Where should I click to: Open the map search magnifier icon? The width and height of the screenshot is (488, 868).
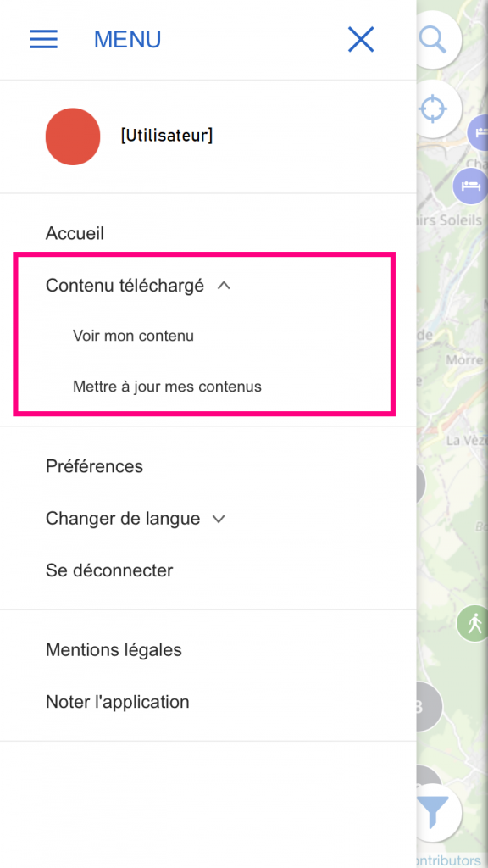[x=433, y=40]
